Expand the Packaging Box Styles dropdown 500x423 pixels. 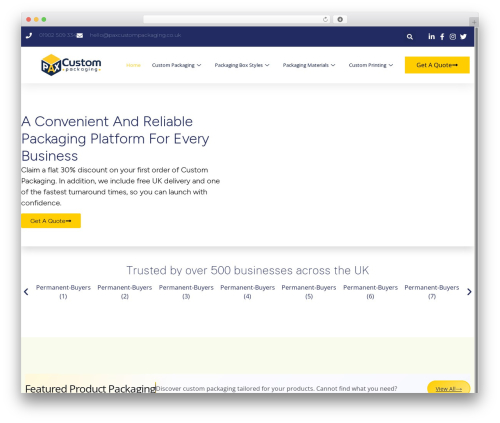click(242, 65)
